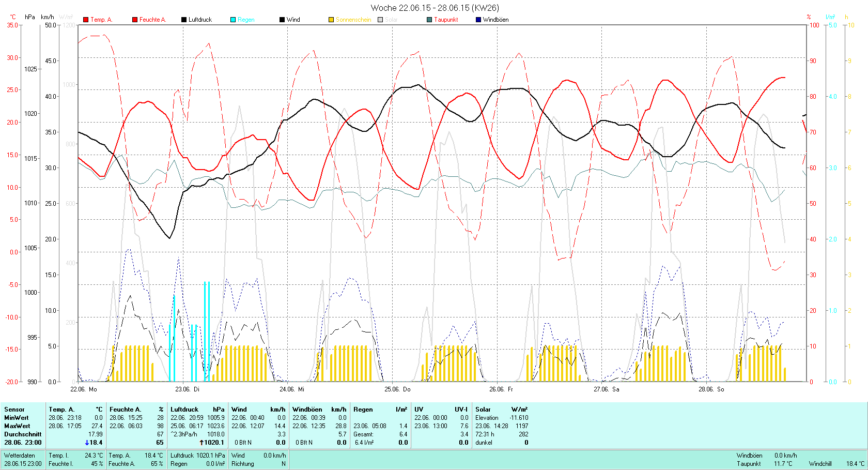
Task: Click the 26.06. Fr date label on the x-axis
Action: 501,389
